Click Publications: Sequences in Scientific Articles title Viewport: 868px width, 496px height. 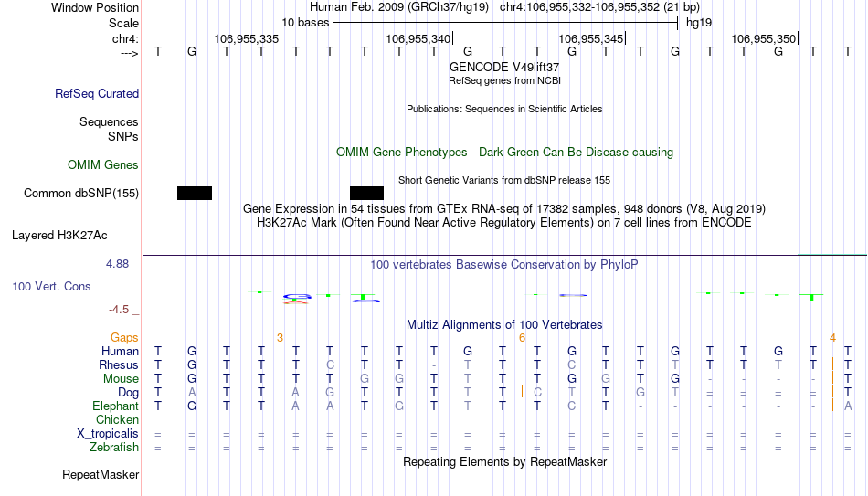point(504,109)
